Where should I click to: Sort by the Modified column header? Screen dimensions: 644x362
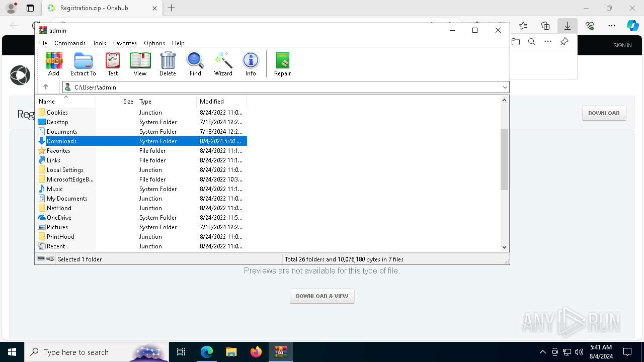pyautogui.click(x=221, y=101)
